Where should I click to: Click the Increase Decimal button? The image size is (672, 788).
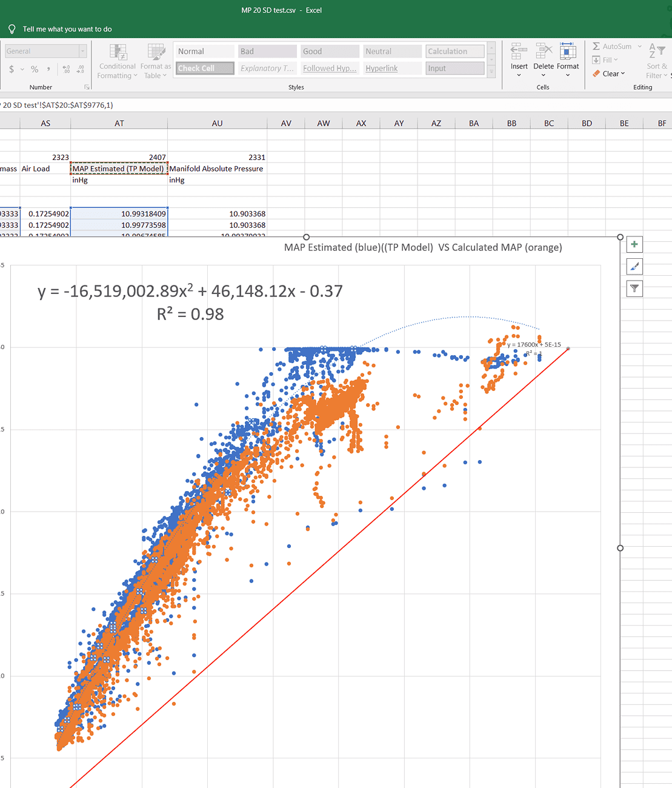pos(66,69)
